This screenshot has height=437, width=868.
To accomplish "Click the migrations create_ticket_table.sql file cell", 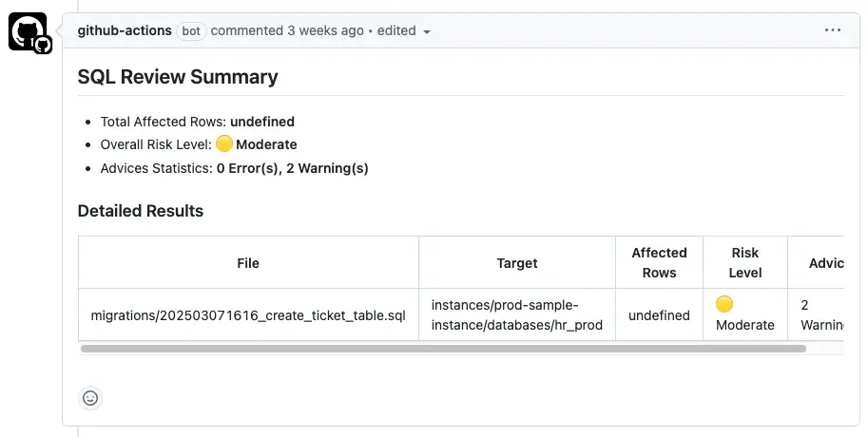I will click(248, 315).
